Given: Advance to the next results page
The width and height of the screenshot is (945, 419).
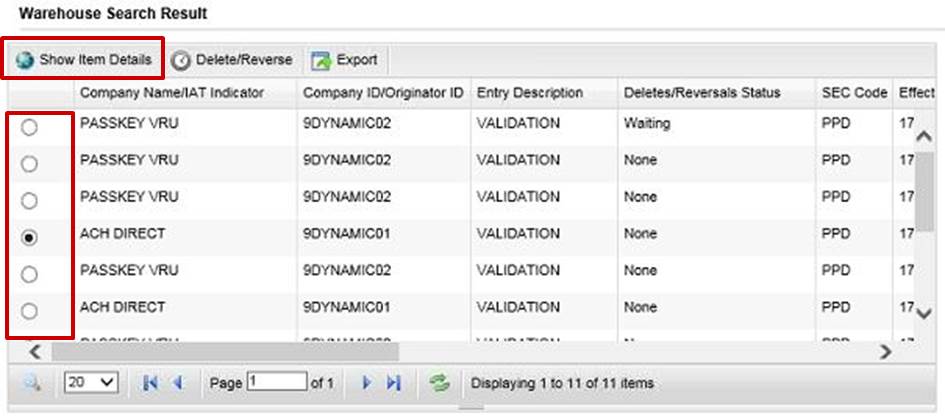Looking at the screenshot, I should [x=366, y=383].
